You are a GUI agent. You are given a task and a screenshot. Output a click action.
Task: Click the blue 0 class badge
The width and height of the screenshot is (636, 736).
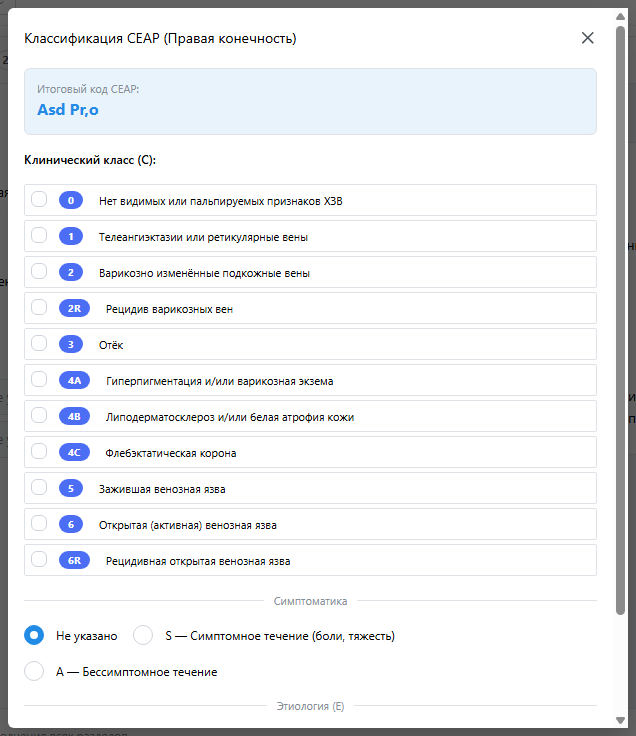[x=71, y=200]
